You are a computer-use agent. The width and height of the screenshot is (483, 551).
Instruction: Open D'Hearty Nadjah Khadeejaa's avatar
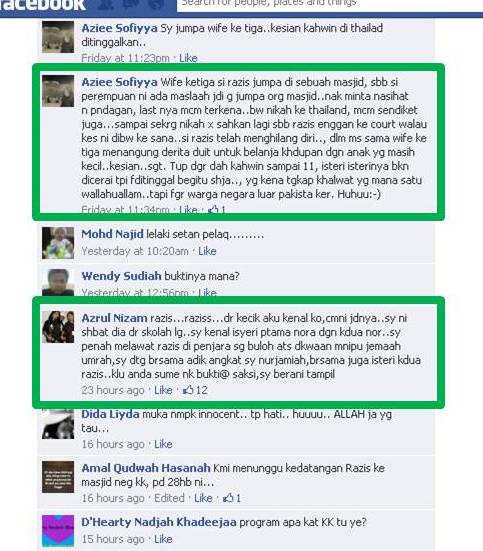[x=58, y=531]
